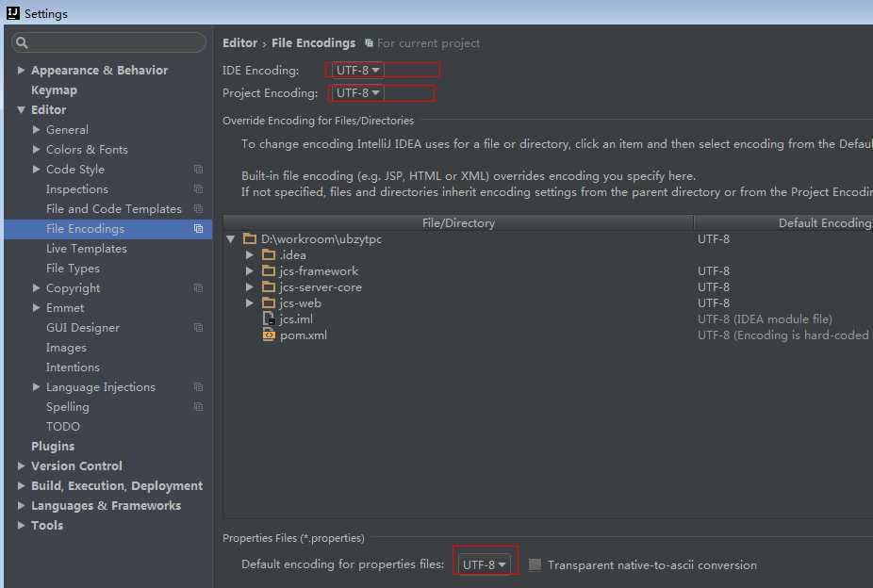
Task: Click the settings search input field
Action: pos(108,42)
